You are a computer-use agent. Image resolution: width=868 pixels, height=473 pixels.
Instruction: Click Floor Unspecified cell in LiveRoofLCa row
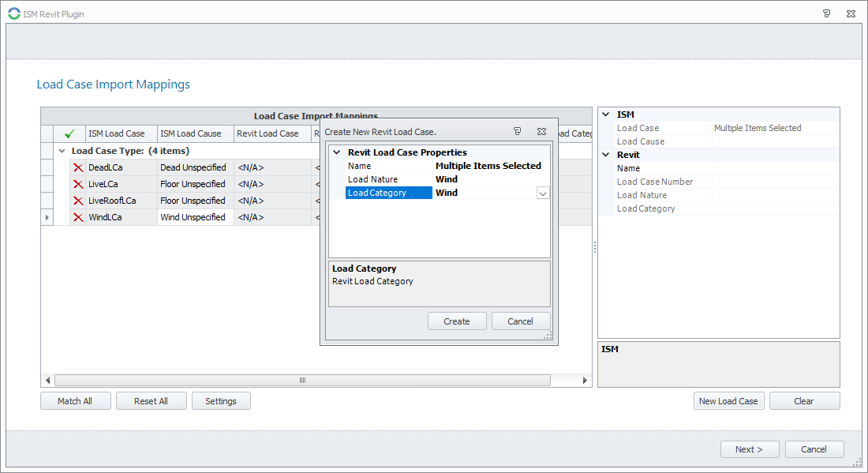pyautogui.click(x=196, y=201)
